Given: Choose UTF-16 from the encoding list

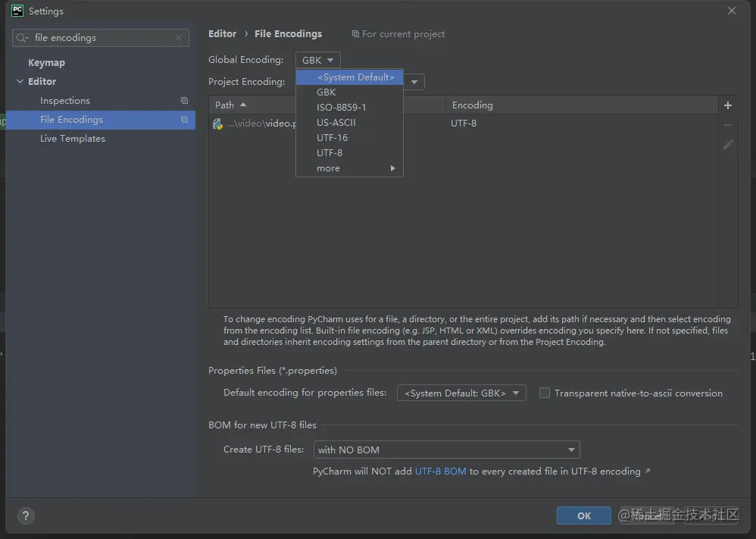Looking at the screenshot, I should [x=349, y=137].
